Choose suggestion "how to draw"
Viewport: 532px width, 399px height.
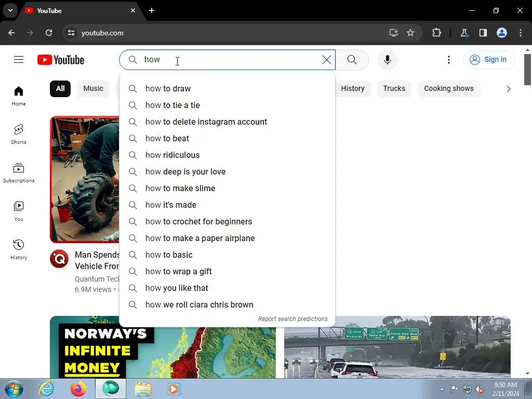point(228,88)
